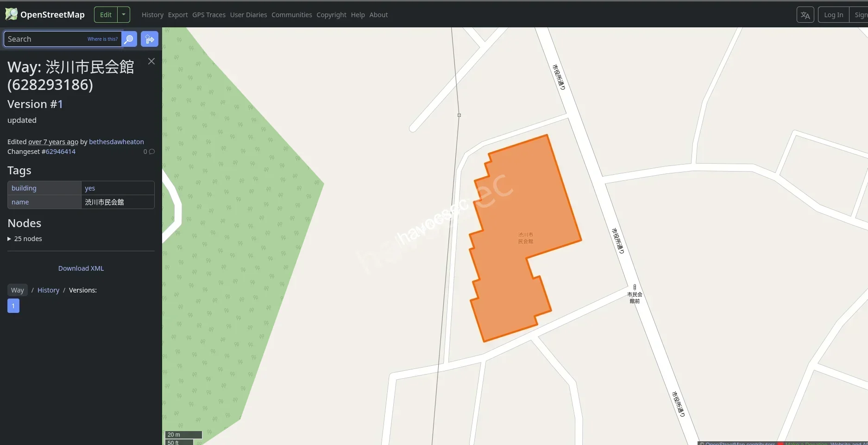The height and width of the screenshot is (445, 868).
Task: Open the History menu item
Action: click(152, 14)
